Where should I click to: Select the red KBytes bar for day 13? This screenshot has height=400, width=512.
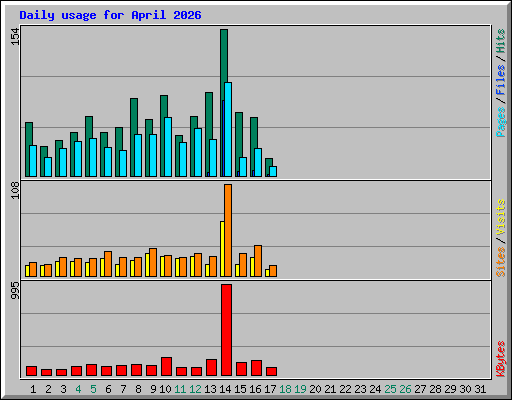[x=211, y=367]
